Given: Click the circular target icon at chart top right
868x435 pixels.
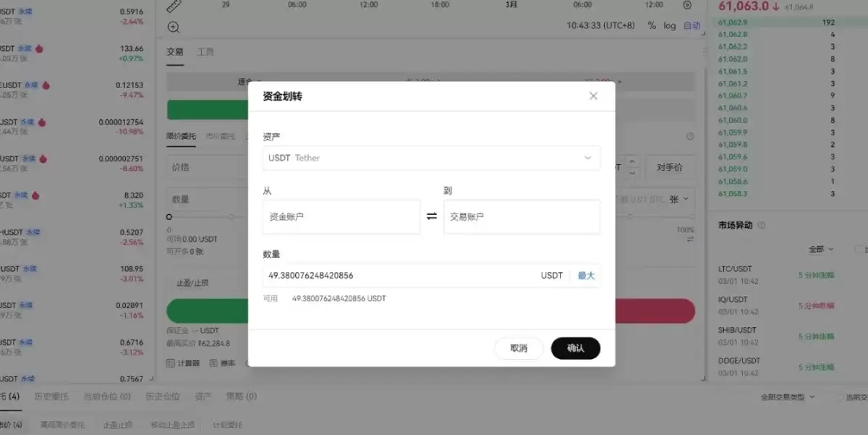Looking at the screenshot, I should pyautogui.click(x=686, y=6).
